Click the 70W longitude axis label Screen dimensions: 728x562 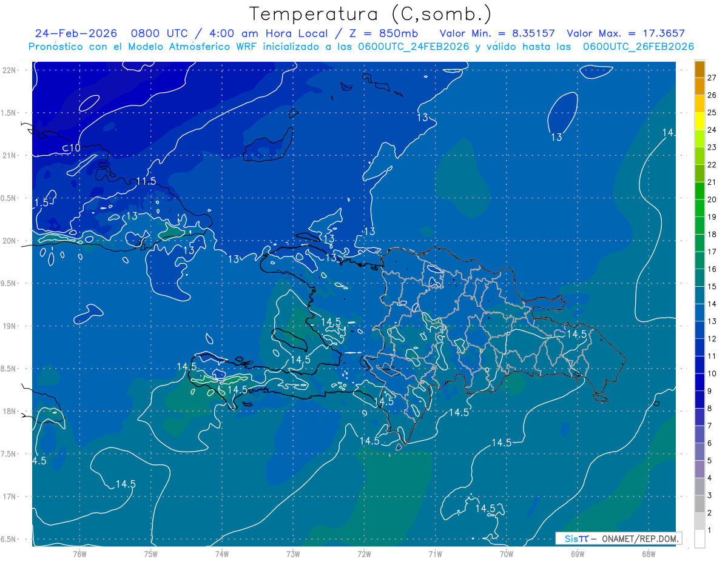pyautogui.click(x=507, y=554)
